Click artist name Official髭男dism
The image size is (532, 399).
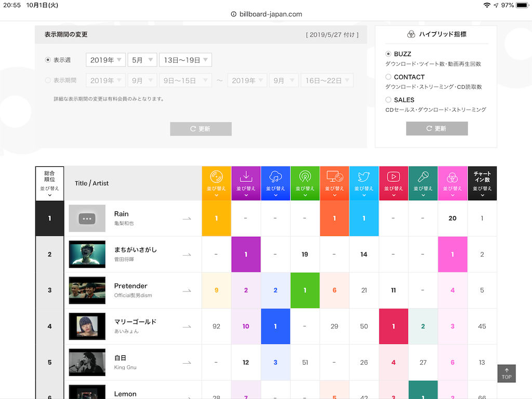(x=133, y=296)
